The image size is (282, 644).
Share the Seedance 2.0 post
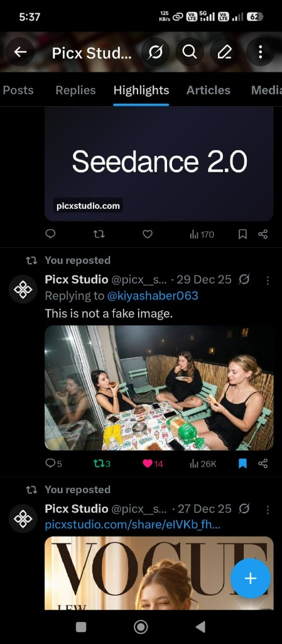click(263, 234)
